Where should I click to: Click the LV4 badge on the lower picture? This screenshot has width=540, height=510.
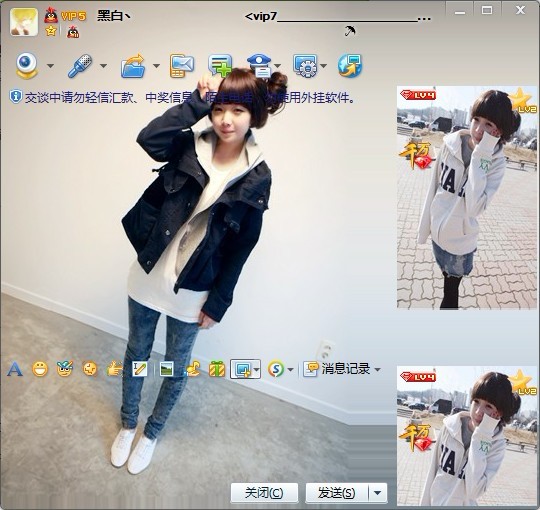(x=418, y=377)
